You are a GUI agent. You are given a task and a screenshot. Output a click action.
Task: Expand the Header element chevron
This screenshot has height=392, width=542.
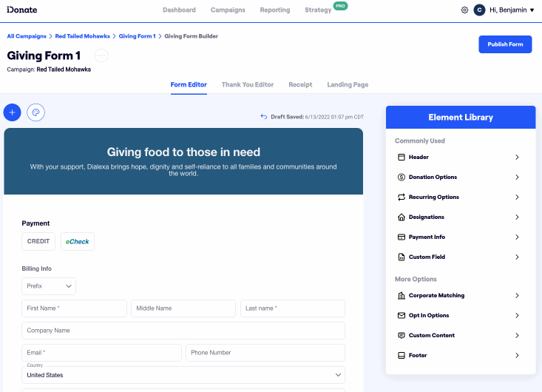pos(517,158)
